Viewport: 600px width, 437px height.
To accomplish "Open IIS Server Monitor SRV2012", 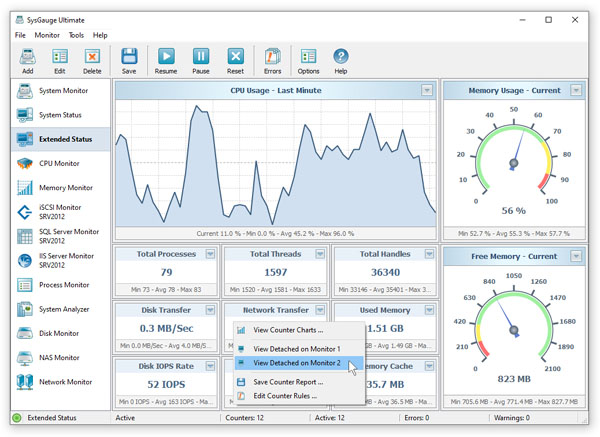I will pos(60,261).
